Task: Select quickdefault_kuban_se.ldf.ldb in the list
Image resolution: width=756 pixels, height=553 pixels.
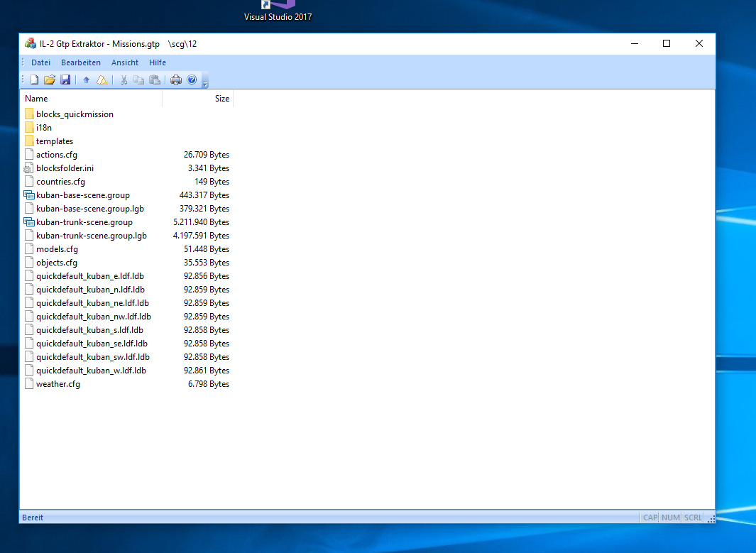Action: point(92,344)
